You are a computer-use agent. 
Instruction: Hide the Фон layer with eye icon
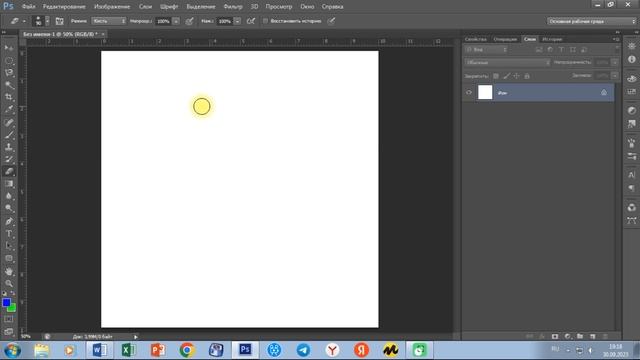click(469, 93)
